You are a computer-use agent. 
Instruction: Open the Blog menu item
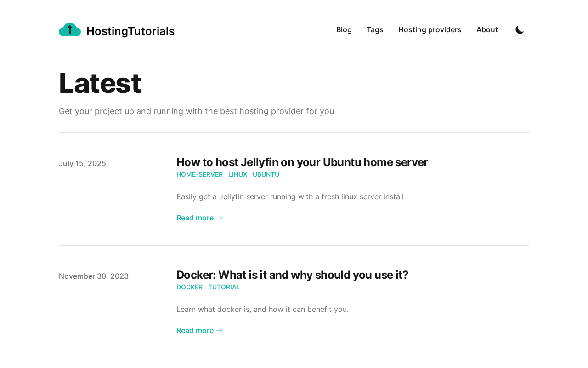click(x=344, y=30)
